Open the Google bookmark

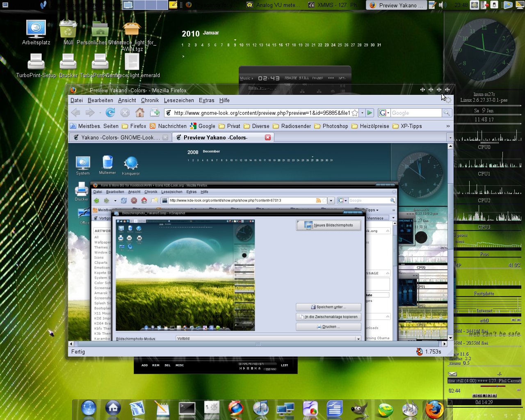pos(203,126)
